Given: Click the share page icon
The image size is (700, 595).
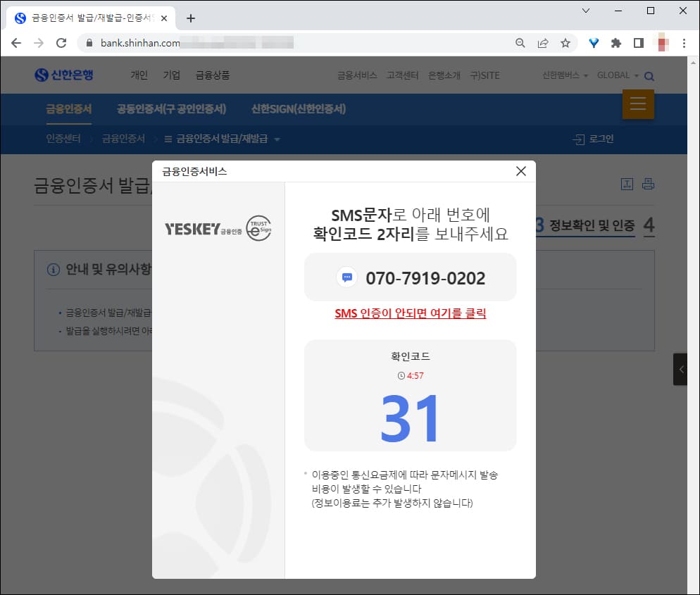Looking at the screenshot, I should click(543, 43).
